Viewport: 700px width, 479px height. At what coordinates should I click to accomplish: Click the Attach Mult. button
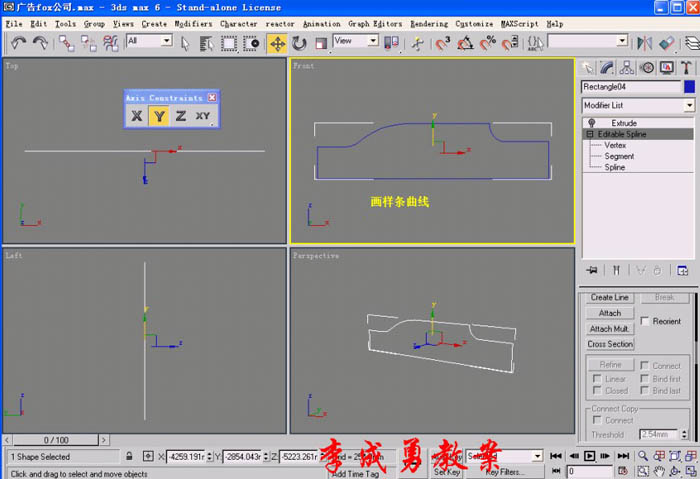point(609,329)
